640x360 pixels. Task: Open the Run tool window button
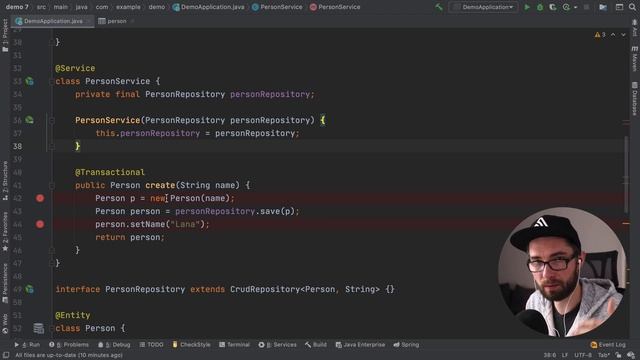click(x=27, y=345)
